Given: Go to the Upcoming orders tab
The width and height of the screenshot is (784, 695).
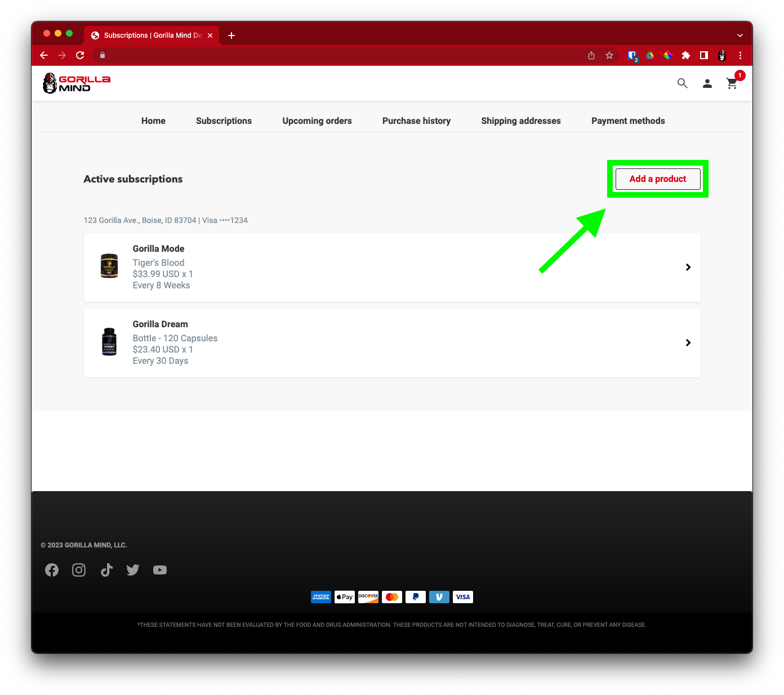Looking at the screenshot, I should click(317, 121).
